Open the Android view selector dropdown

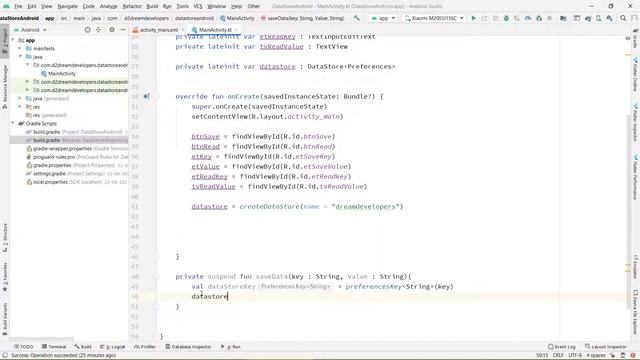click(30, 30)
